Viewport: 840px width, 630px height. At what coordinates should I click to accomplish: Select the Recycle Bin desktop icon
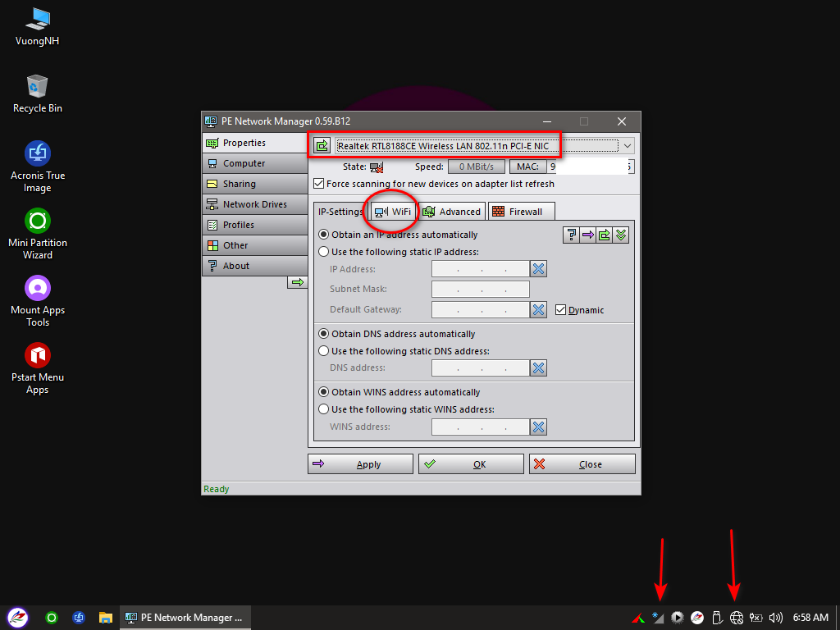[38, 94]
